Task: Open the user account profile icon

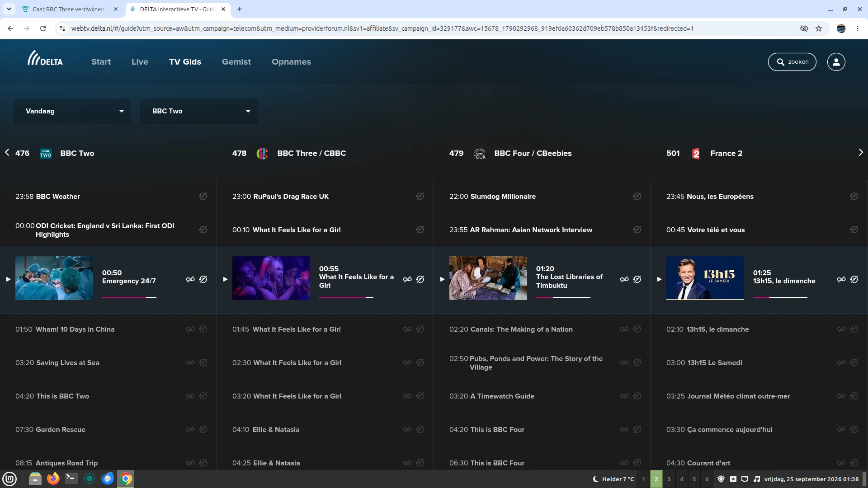Action: (x=836, y=62)
